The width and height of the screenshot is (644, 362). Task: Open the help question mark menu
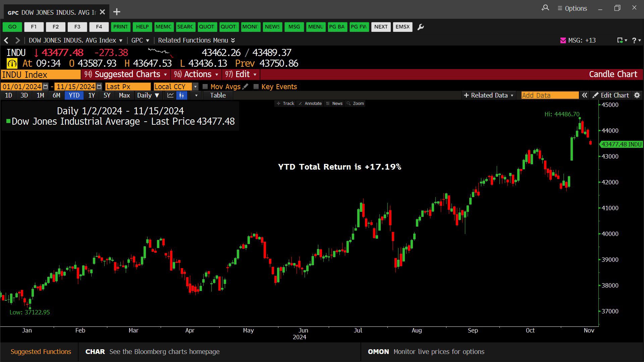636,40
